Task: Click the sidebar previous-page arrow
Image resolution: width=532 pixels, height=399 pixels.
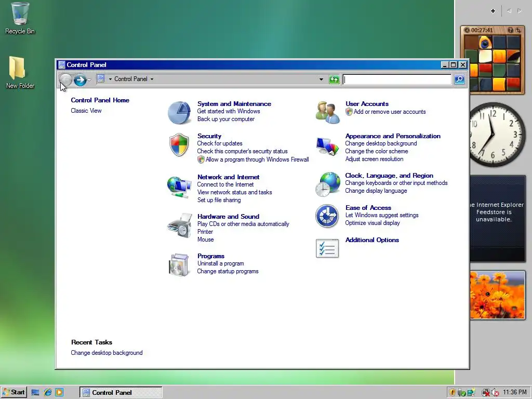Action: pyautogui.click(x=509, y=11)
